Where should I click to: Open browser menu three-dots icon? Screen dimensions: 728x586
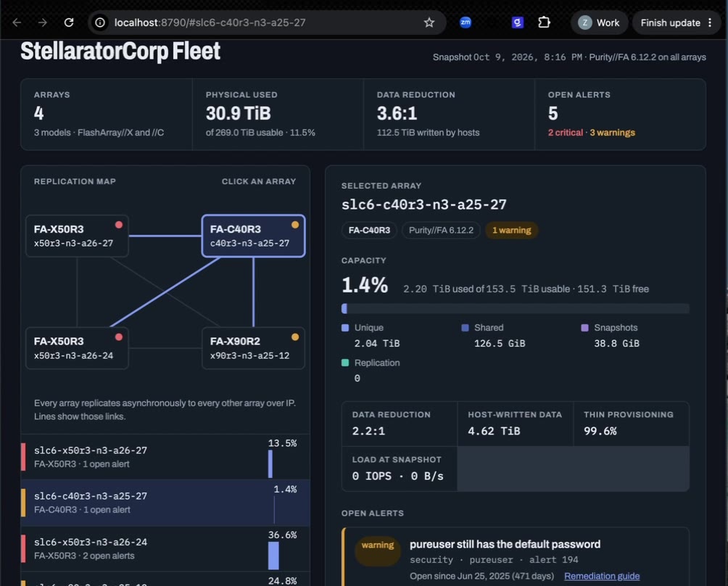coord(709,22)
